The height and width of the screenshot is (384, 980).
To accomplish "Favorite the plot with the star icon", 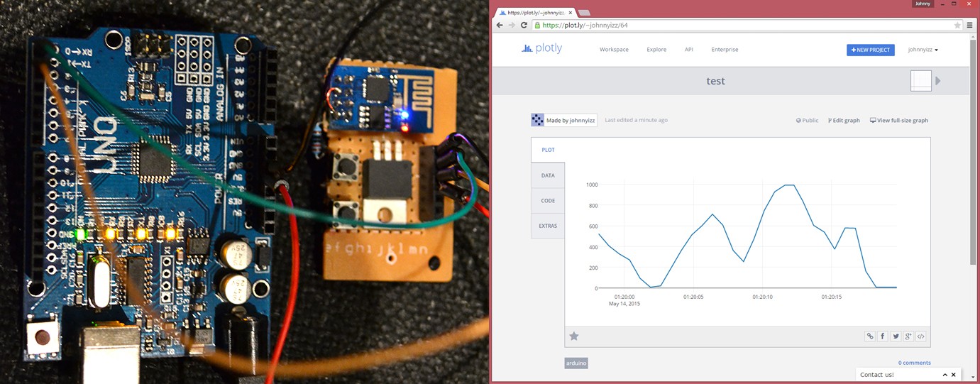I will point(574,336).
